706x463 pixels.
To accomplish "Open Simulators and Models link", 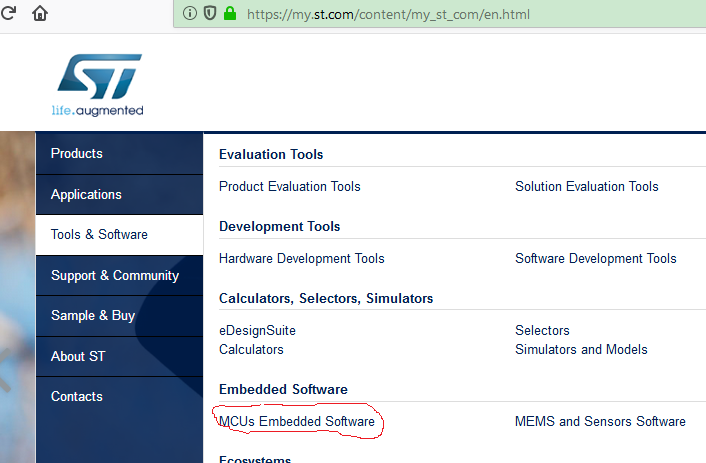I will point(581,350).
